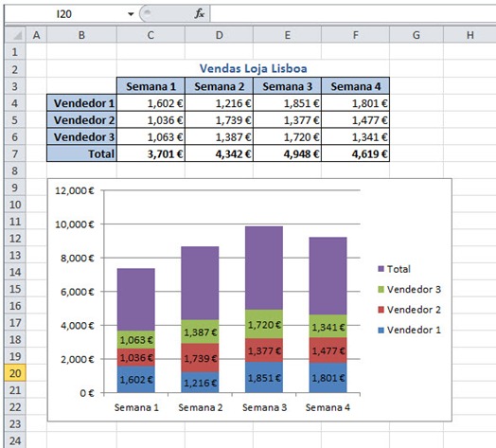Select the cell with 1,377 € in table

coord(287,120)
